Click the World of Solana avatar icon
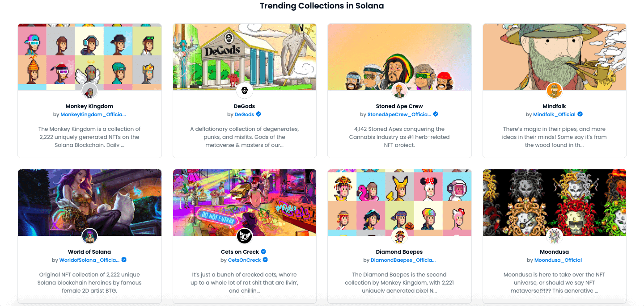The width and height of the screenshot is (644, 306). click(89, 236)
